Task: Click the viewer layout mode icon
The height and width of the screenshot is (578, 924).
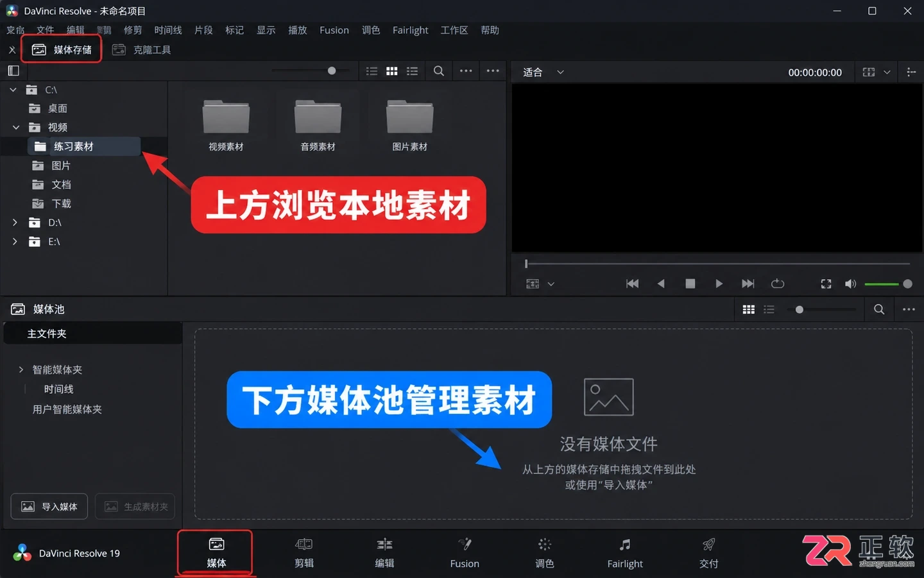Action: [x=869, y=72]
